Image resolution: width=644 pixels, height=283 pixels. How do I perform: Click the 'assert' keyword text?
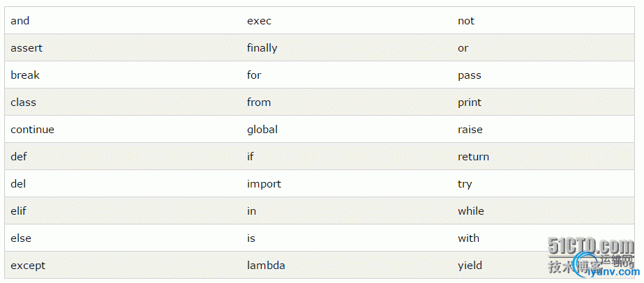coord(27,48)
